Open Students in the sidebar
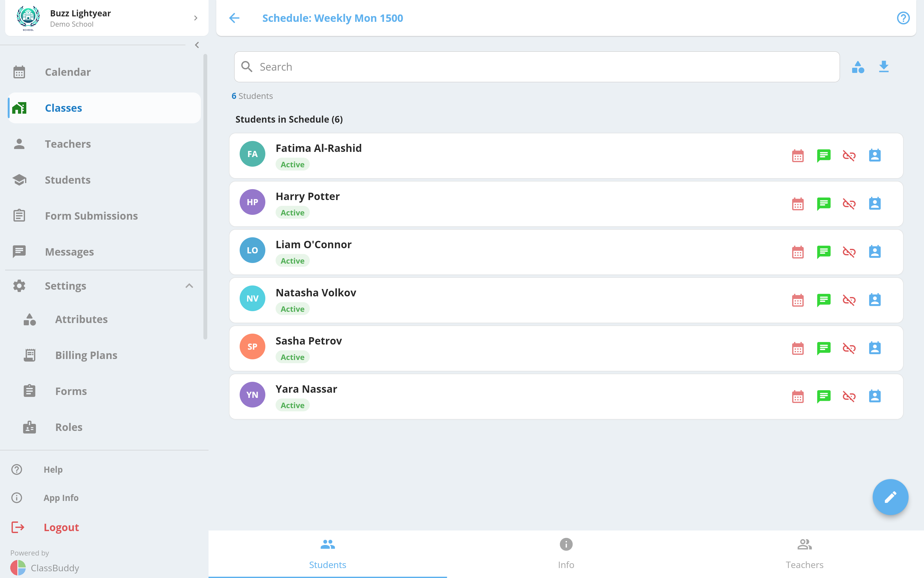Viewport: 924px width, 578px height. point(104,180)
